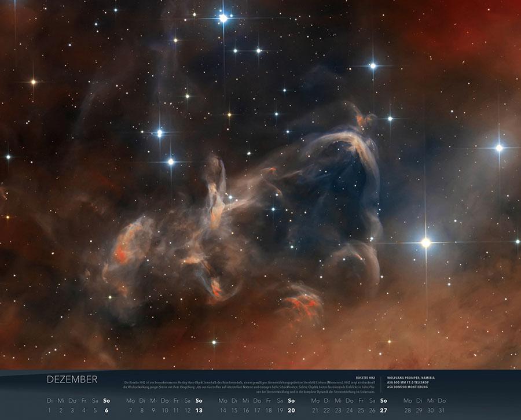Click the brightest star at the top center
The image size is (521, 420).
223,19
